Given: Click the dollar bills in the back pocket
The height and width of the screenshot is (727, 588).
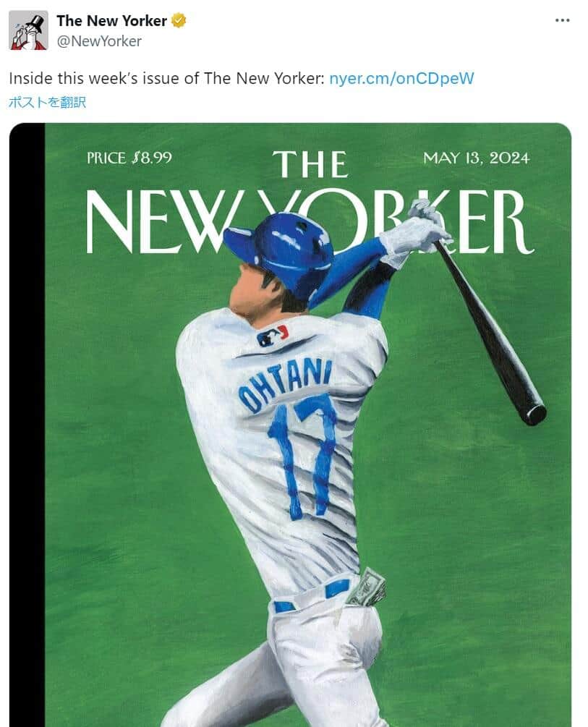Looking at the screenshot, I should [x=366, y=587].
